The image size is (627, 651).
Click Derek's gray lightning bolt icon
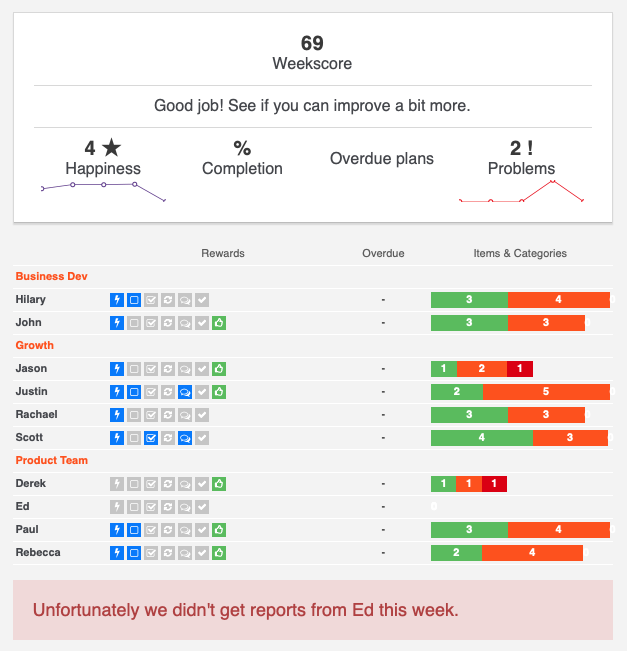coord(117,484)
